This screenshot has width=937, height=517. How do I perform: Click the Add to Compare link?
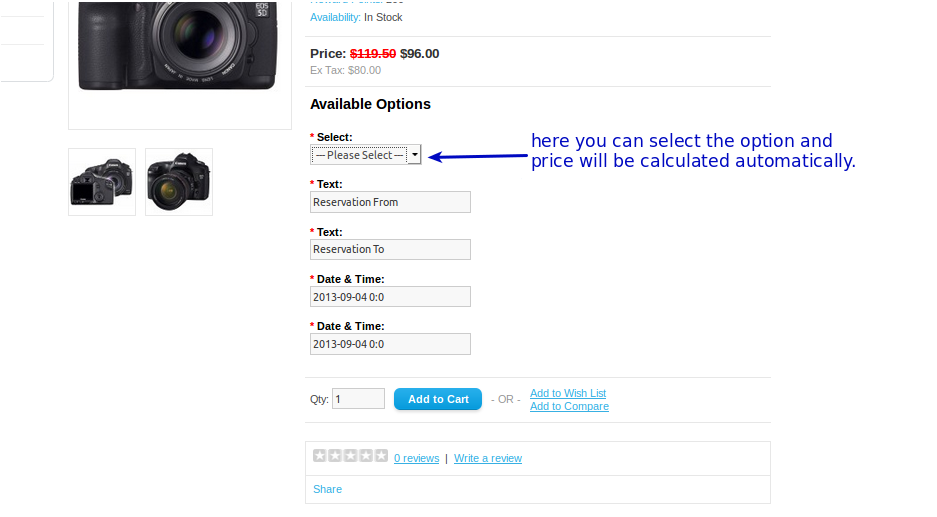tap(569, 406)
